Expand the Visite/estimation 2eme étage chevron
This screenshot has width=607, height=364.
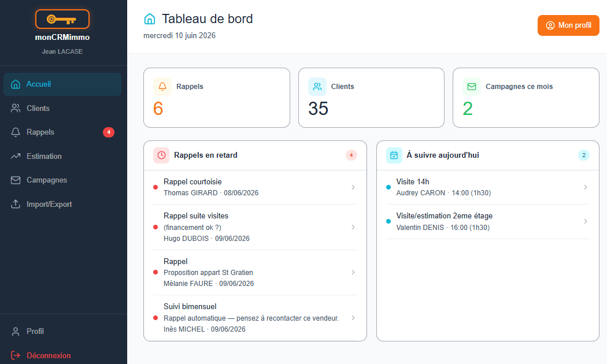click(x=585, y=221)
